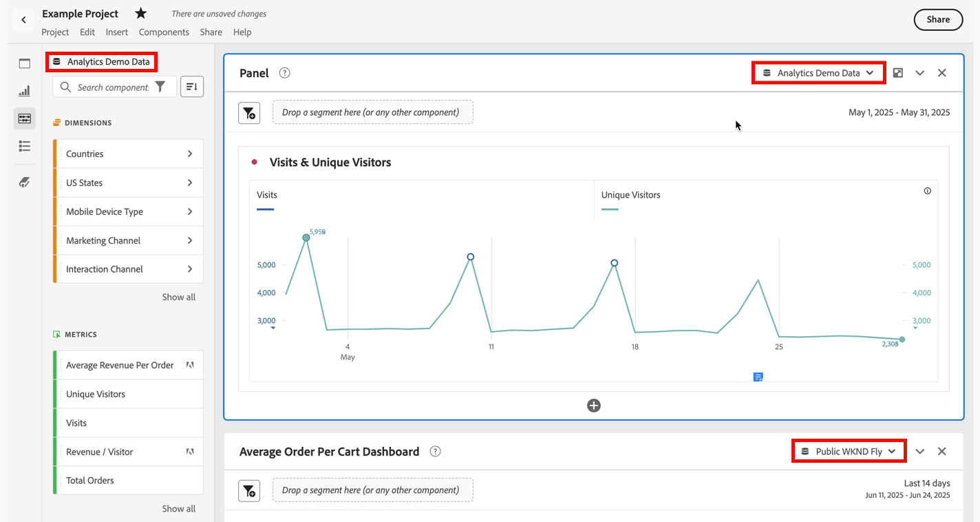Open the Panels icon in left rail
This screenshot has height=522, width=980.
click(25, 63)
